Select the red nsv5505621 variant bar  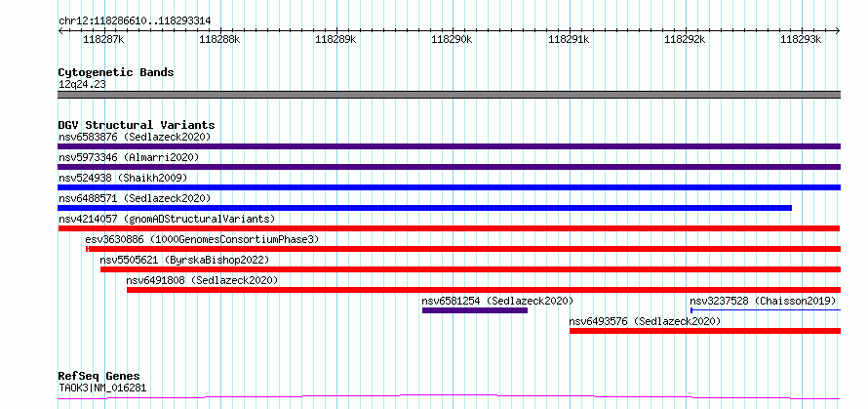tap(470, 269)
